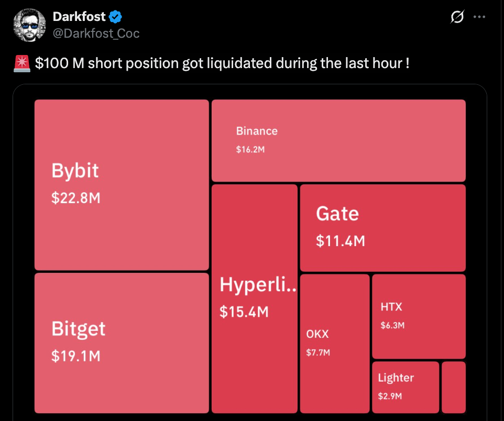Screen dimensions: 504x421
Task: Click the post text about $100 M liquidation
Action: (x=222, y=64)
